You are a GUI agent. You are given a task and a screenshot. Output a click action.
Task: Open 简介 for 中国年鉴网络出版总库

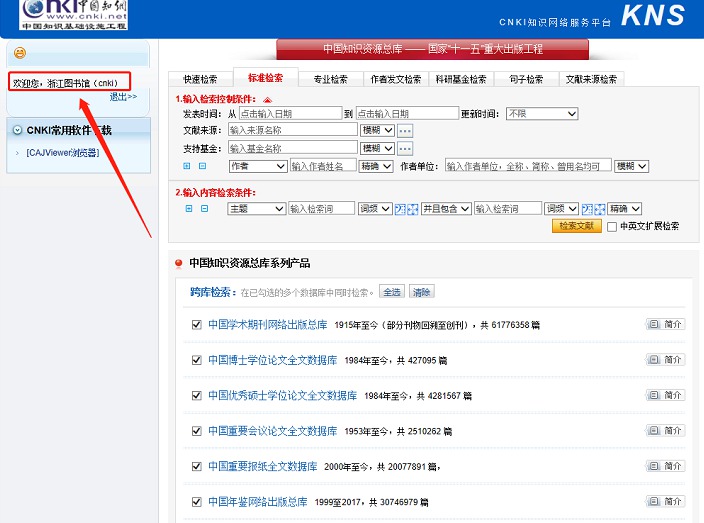[x=666, y=501]
